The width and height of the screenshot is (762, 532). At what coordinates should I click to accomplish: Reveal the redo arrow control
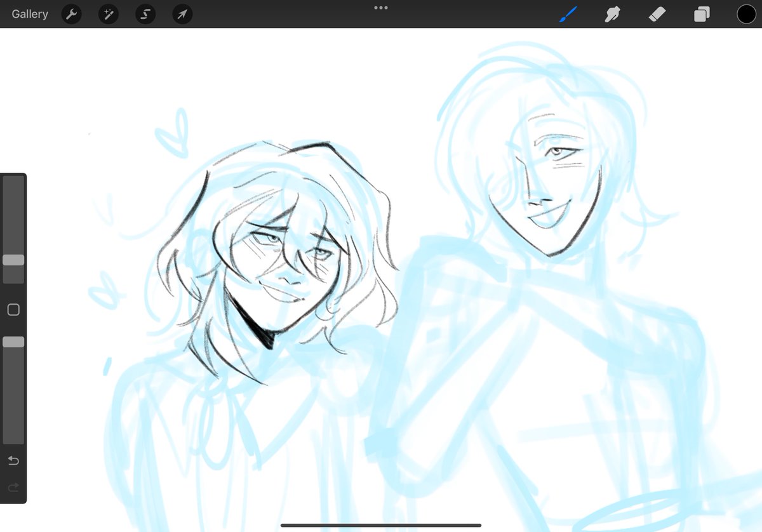[13, 488]
